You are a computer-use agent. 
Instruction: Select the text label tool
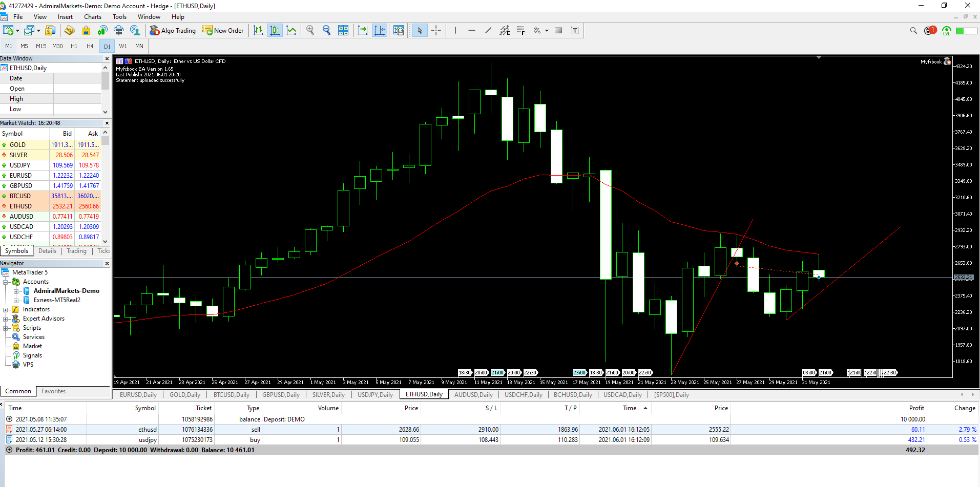575,31
